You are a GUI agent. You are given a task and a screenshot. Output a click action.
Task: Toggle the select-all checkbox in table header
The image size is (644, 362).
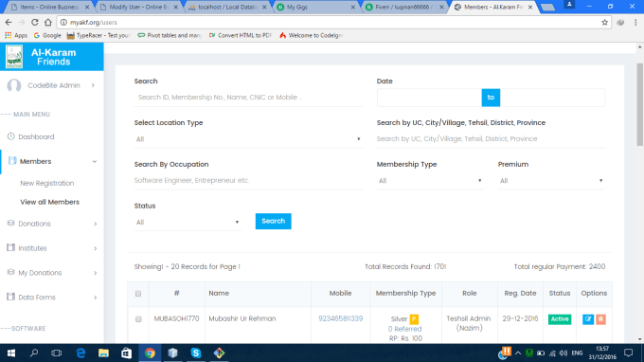pos(138,294)
